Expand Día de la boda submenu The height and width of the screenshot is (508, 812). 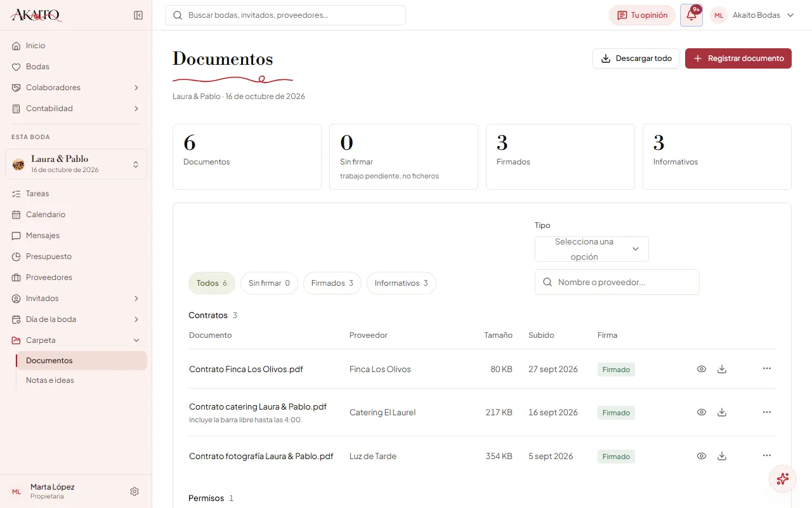76,319
